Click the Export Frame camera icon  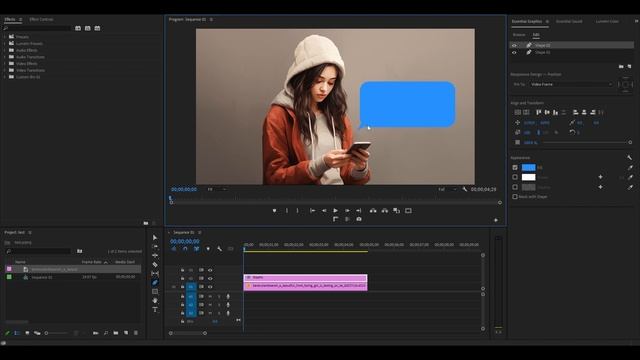359,219
